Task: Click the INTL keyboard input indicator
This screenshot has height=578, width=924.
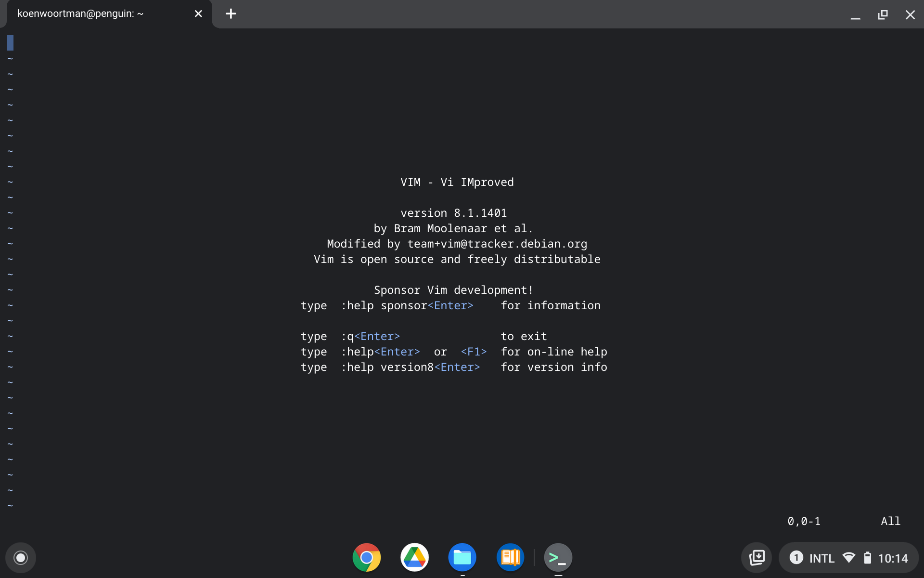Action: (x=821, y=558)
